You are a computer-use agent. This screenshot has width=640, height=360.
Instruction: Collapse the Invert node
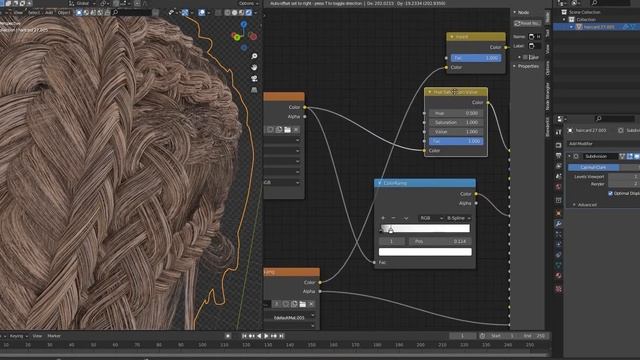tap(452, 37)
